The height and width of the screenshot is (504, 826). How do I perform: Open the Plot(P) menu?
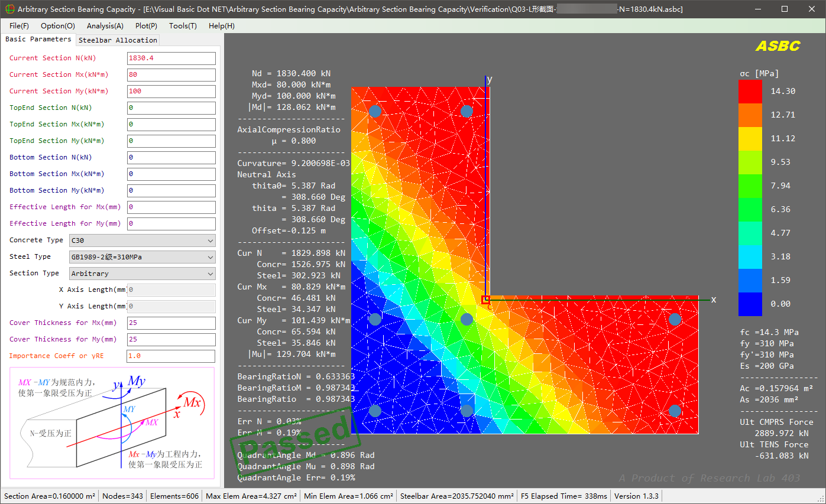[x=146, y=26]
